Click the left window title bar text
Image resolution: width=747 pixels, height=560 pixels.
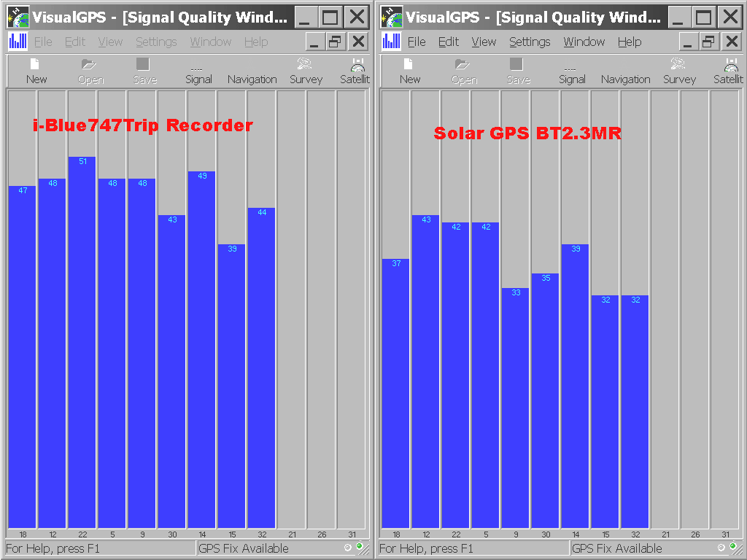[x=160, y=17]
